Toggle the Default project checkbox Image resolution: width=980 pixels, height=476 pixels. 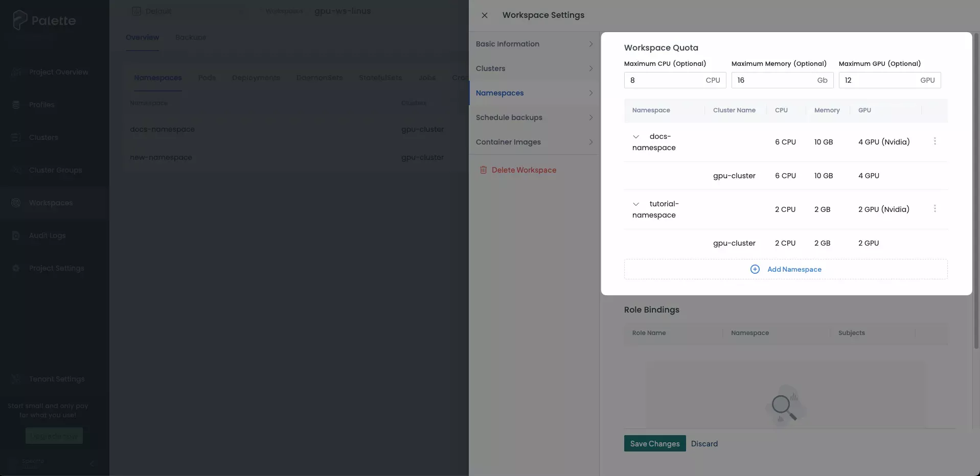[x=135, y=11]
